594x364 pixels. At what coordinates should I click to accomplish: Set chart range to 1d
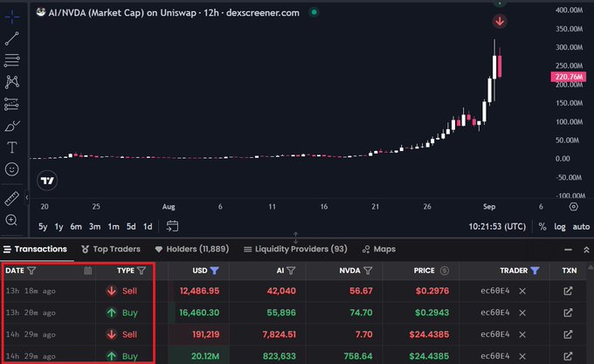148,227
